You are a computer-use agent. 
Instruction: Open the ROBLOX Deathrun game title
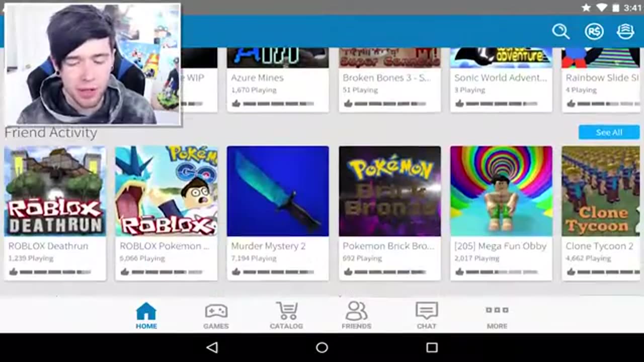pyautogui.click(x=48, y=246)
